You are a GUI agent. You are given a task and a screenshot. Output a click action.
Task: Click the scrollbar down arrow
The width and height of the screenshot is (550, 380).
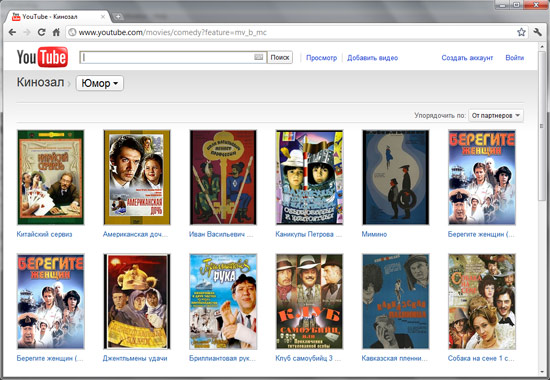(x=542, y=372)
